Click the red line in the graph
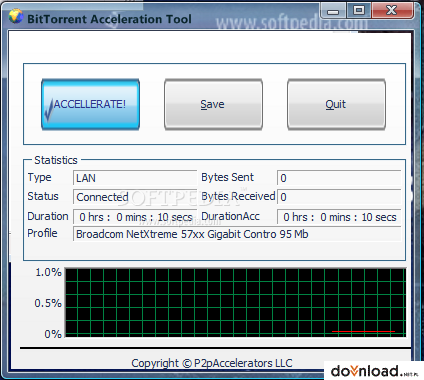This screenshot has height=380, width=424. [x=363, y=331]
